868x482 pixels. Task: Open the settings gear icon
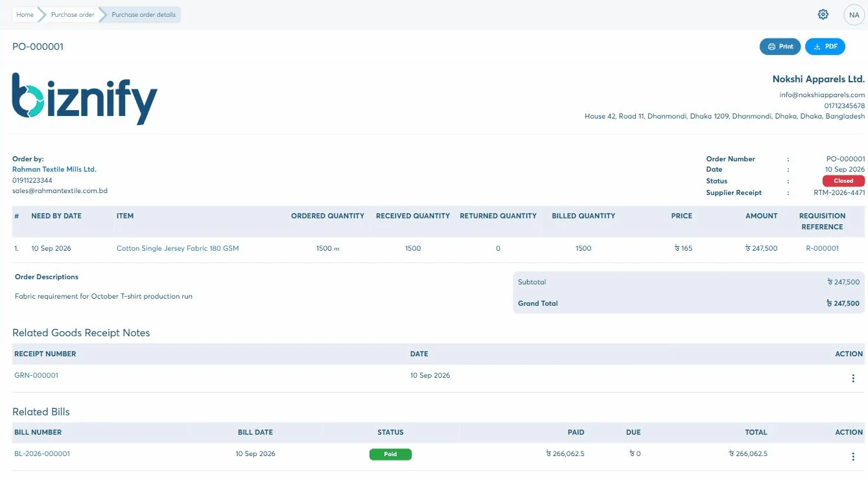tap(823, 14)
